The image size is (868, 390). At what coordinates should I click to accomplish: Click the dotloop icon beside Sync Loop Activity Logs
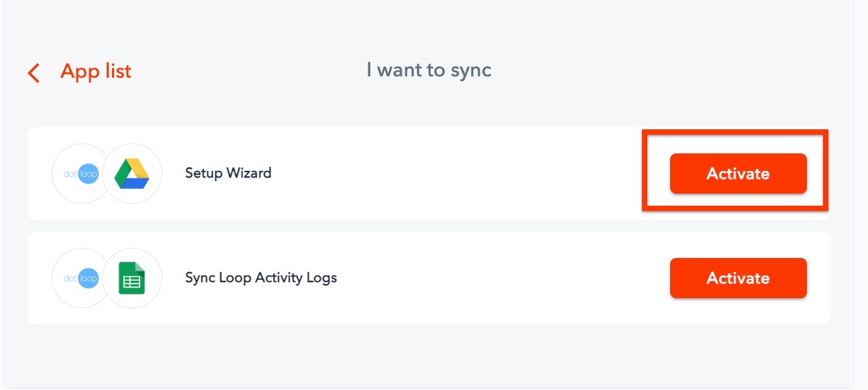pyautogui.click(x=81, y=277)
